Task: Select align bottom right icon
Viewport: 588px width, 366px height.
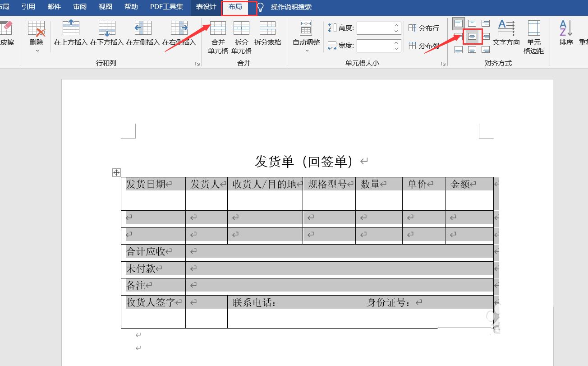Action: pos(486,49)
